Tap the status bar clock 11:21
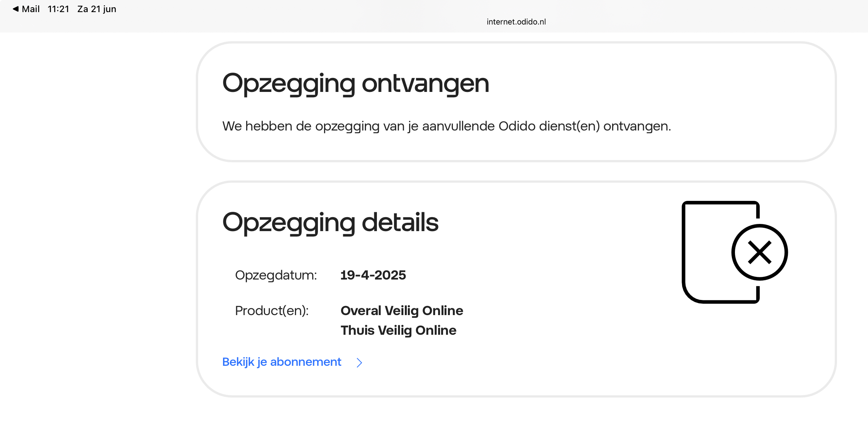This screenshot has height=421, width=868. pos(58,9)
